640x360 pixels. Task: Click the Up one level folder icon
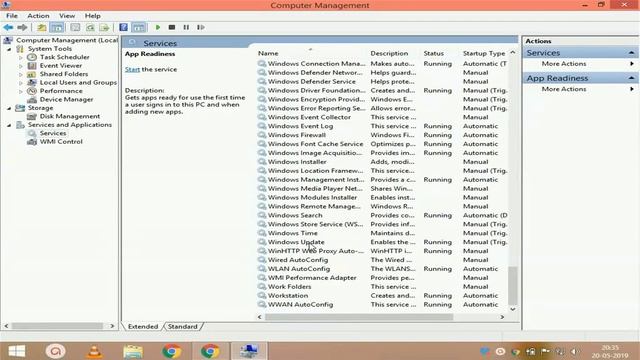click(x=41, y=27)
